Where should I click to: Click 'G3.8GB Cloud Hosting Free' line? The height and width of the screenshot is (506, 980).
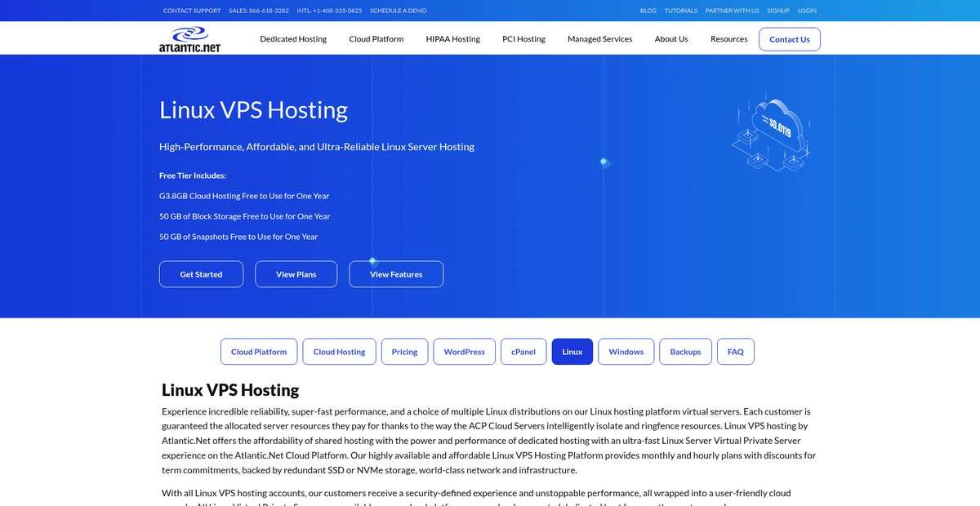point(244,196)
